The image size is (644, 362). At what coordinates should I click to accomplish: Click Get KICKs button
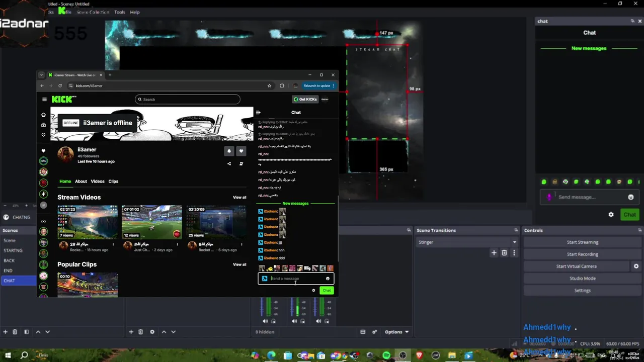[305, 100]
